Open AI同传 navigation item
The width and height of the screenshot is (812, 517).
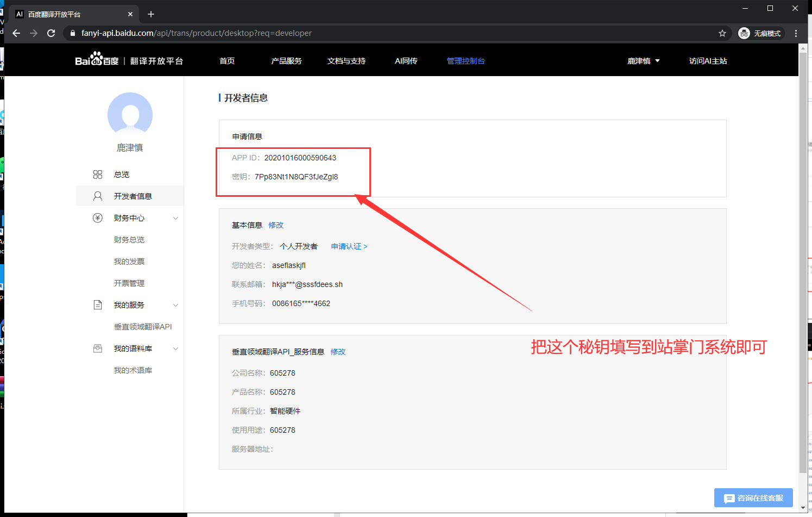(x=406, y=61)
